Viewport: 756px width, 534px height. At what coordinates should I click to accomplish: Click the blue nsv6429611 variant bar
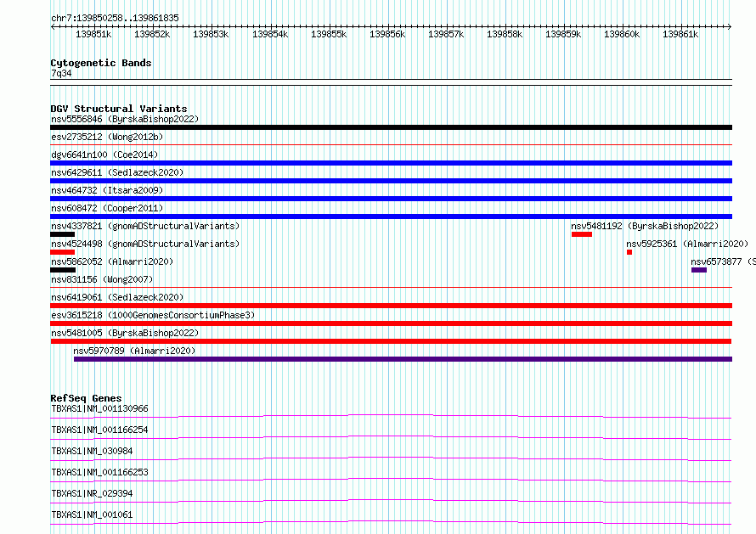pyautogui.click(x=391, y=181)
